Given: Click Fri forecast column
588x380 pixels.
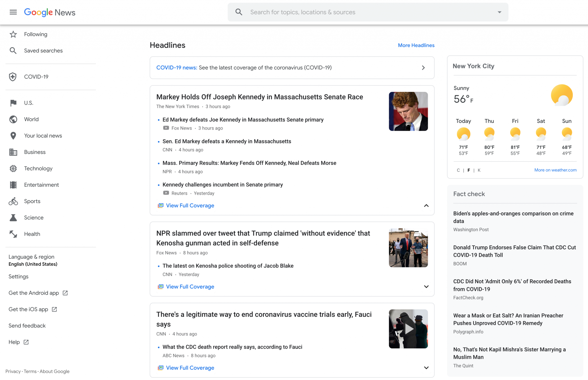Looking at the screenshot, I should tap(515, 137).
